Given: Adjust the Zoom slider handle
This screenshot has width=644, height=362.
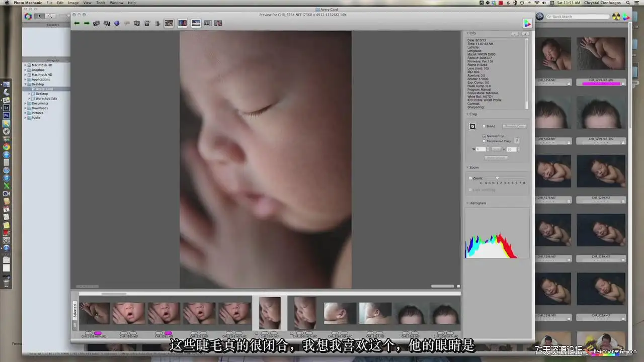Looking at the screenshot, I should (x=497, y=178).
